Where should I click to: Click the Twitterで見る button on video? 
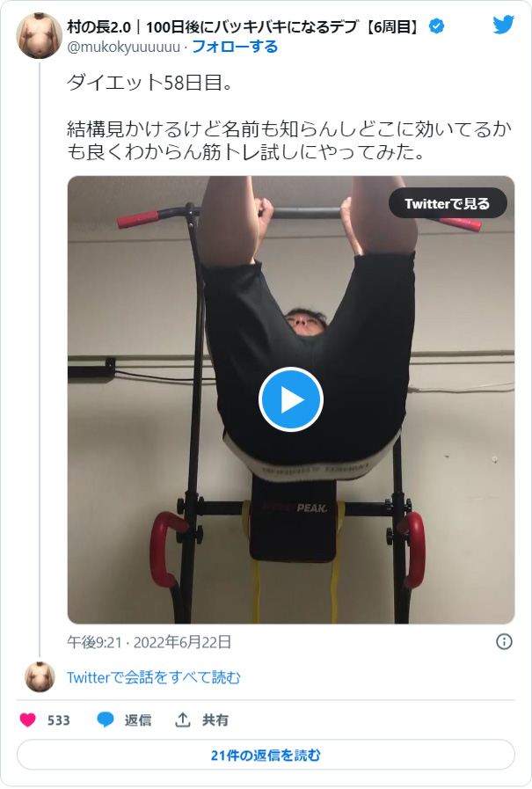448,203
